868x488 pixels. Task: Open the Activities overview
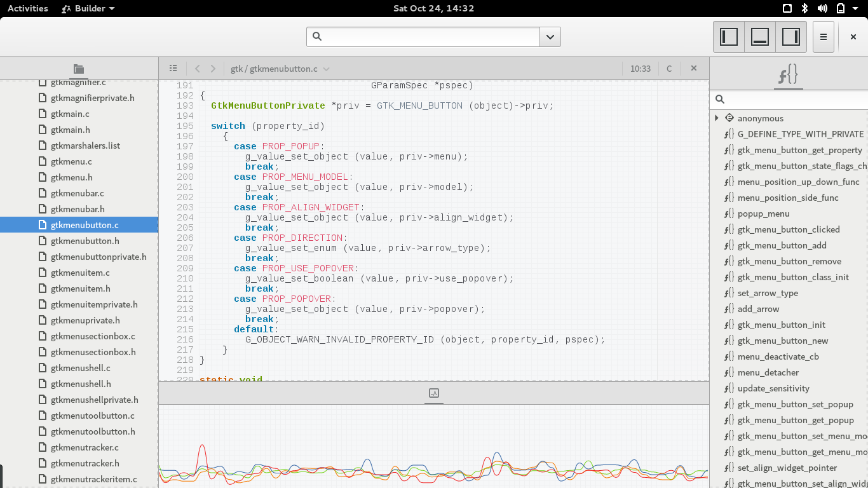(x=27, y=8)
